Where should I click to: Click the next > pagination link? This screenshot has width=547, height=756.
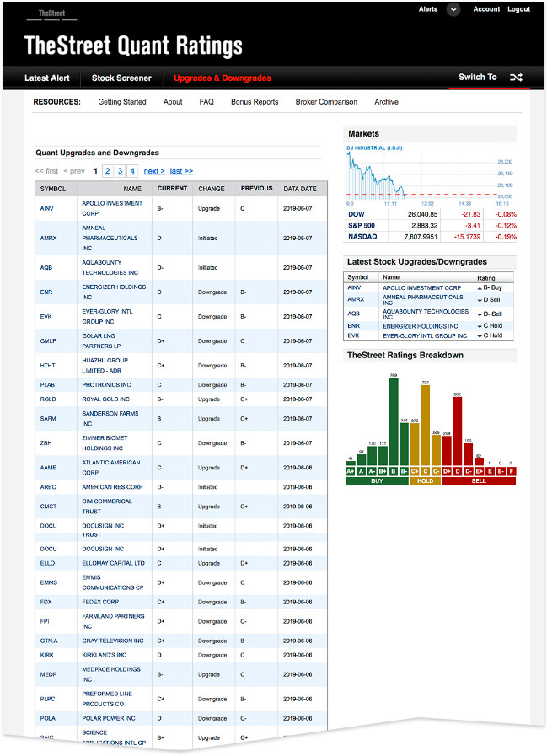click(x=154, y=171)
